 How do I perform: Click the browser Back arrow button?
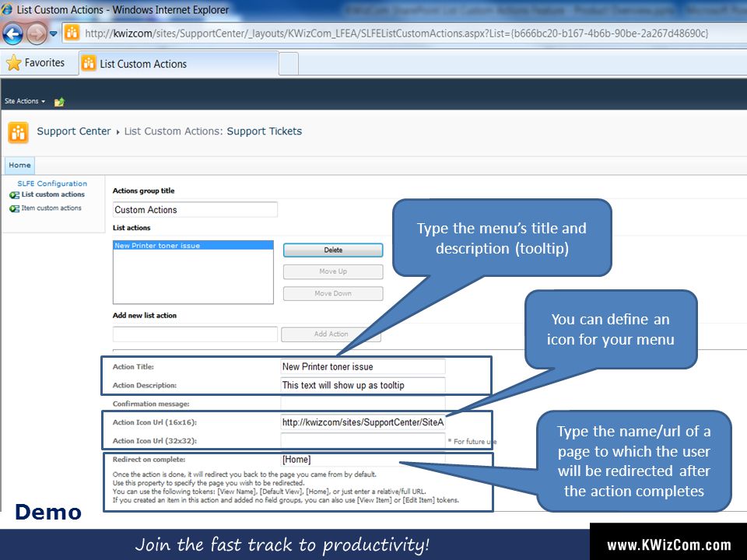point(13,33)
